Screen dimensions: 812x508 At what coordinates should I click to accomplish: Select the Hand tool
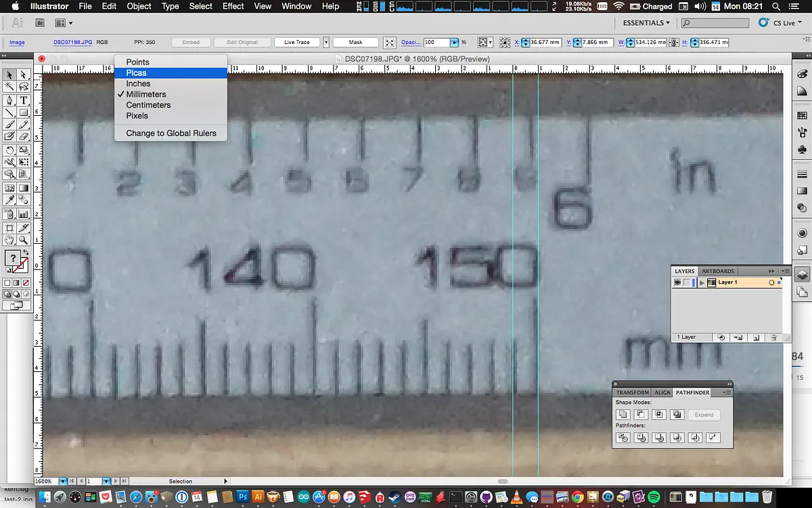pos(9,240)
